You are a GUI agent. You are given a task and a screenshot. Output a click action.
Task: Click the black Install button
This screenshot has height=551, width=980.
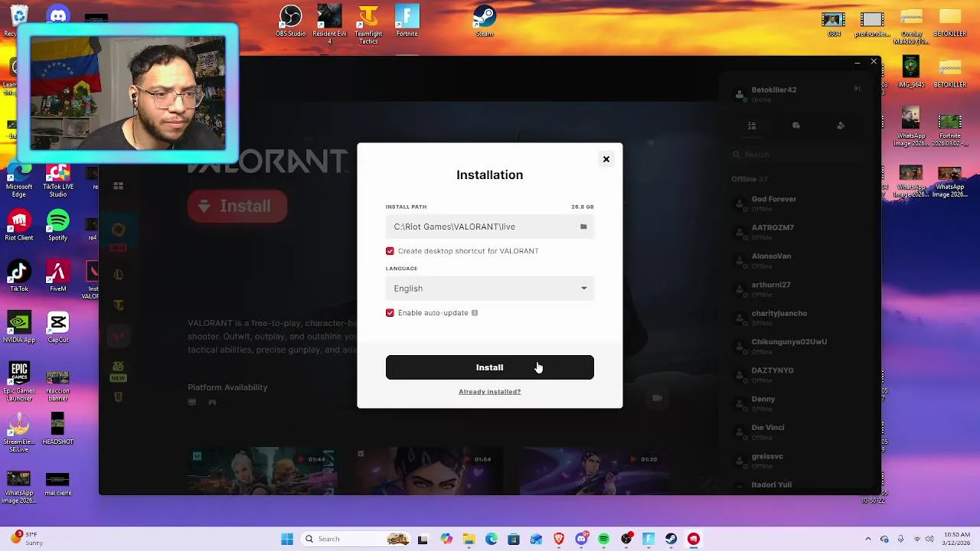click(490, 367)
